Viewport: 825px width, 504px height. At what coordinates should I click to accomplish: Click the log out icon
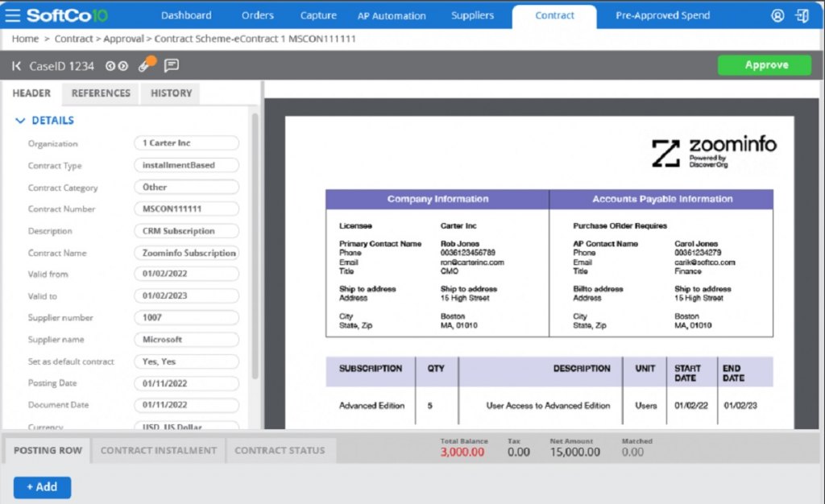tap(802, 15)
